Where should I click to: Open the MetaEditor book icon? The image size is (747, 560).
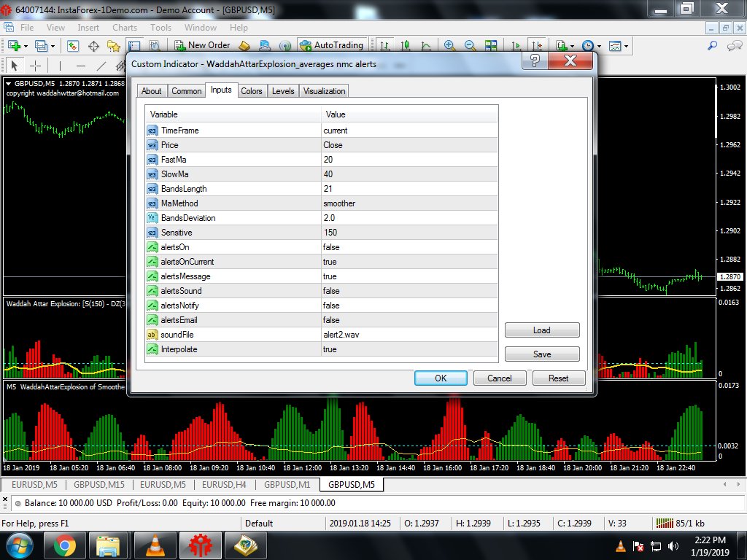pyautogui.click(x=244, y=46)
